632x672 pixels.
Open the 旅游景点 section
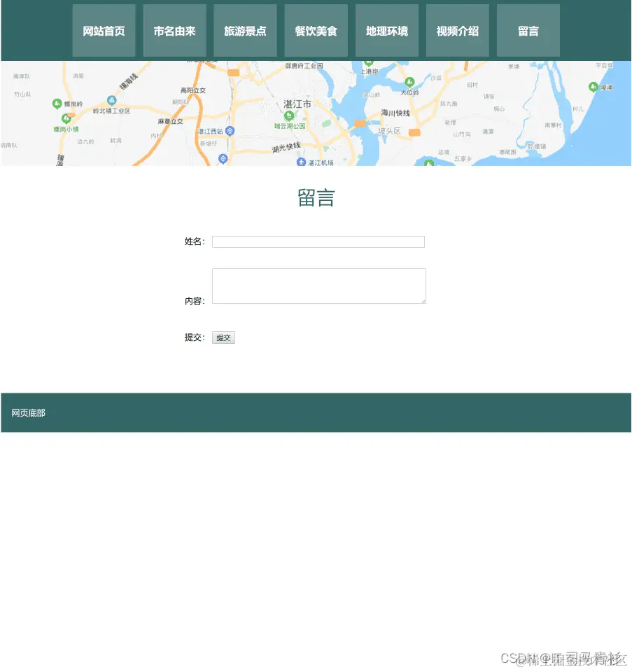point(245,30)
